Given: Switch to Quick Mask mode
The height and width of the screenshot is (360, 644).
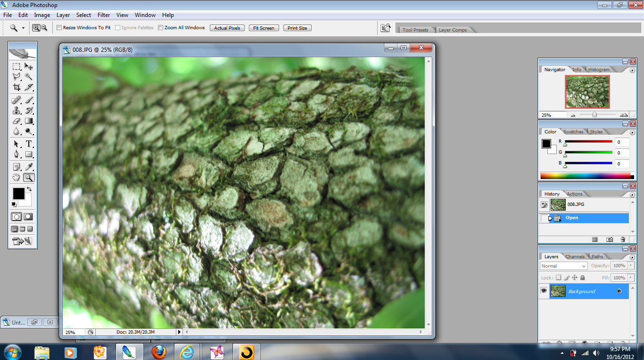Looking at the screenshot, I should [x=28, y=217].
